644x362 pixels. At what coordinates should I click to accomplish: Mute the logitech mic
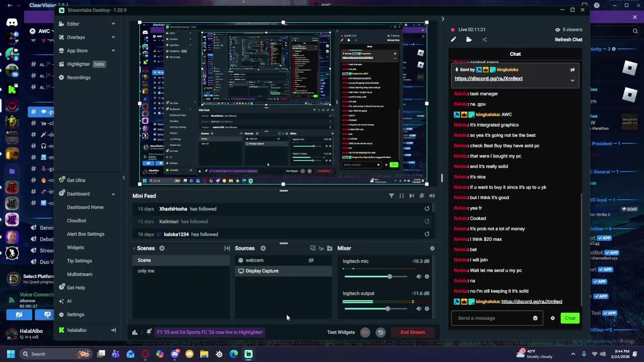(419, 277)
